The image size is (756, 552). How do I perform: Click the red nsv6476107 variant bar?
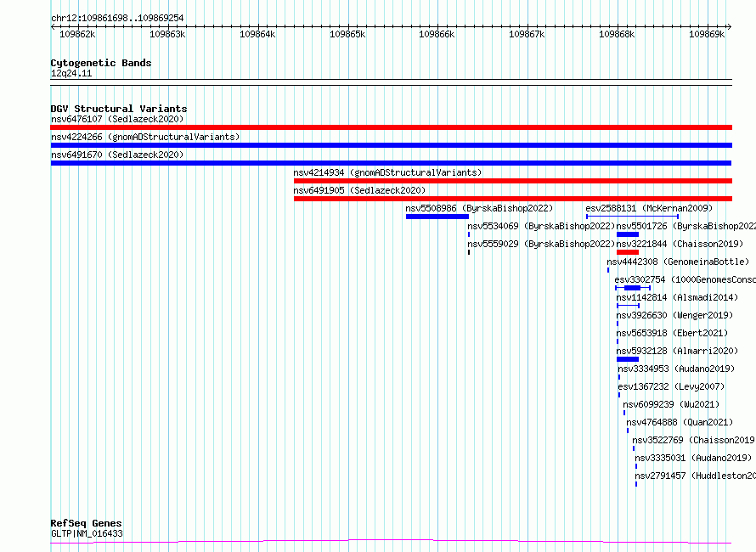[x=391, y=127]
